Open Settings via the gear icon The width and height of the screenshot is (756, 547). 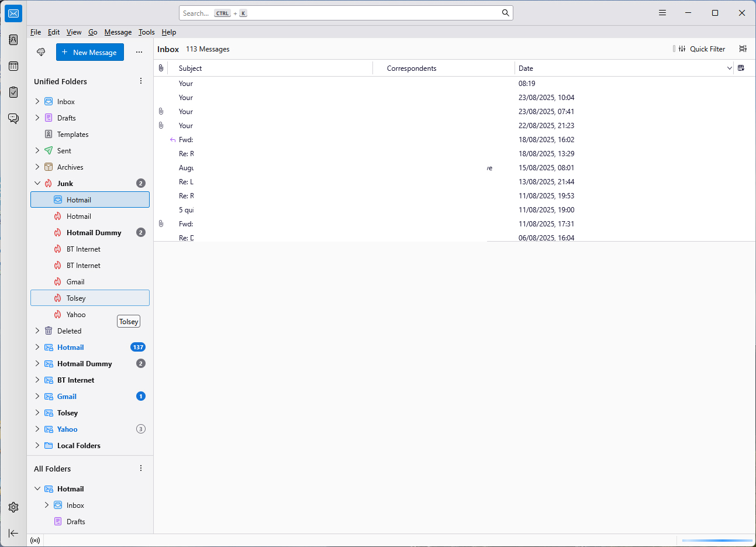point(13,507)
